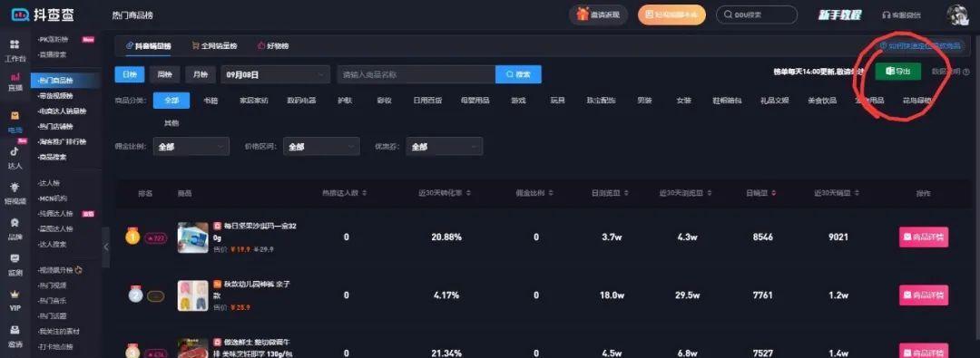Screen dimensions: 980x358
Task: Open the VIP crown icon
Action: pyautogui.click(x=15, y=300)
